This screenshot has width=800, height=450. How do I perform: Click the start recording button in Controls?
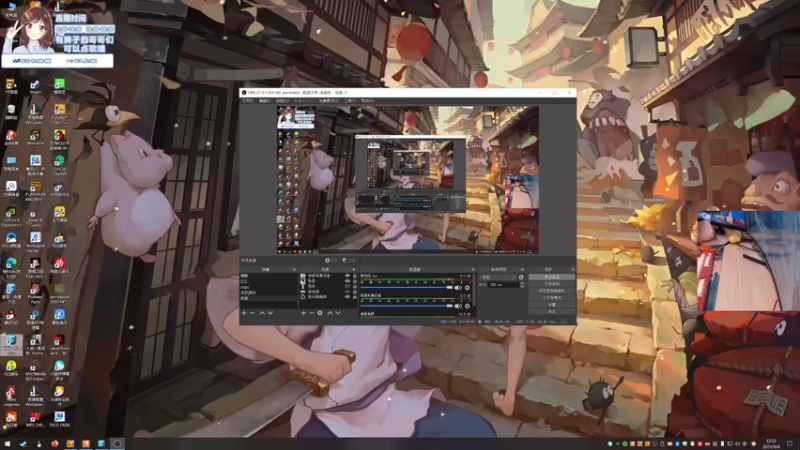click(x=552, y=284)
